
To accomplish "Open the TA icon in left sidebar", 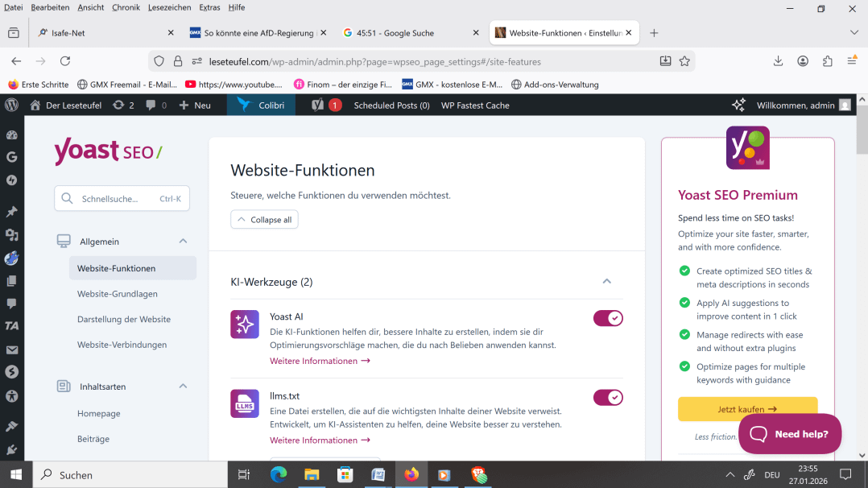I will click(11, 326).
